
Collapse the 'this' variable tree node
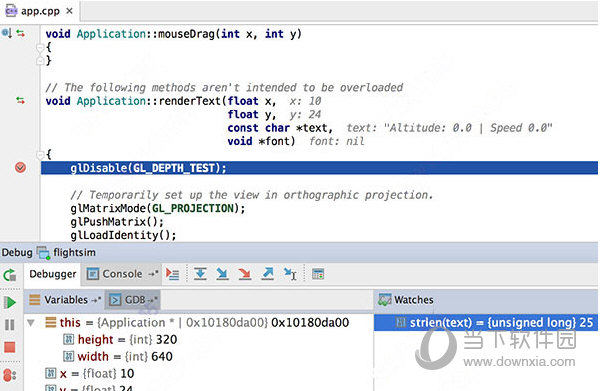point(31,323)
